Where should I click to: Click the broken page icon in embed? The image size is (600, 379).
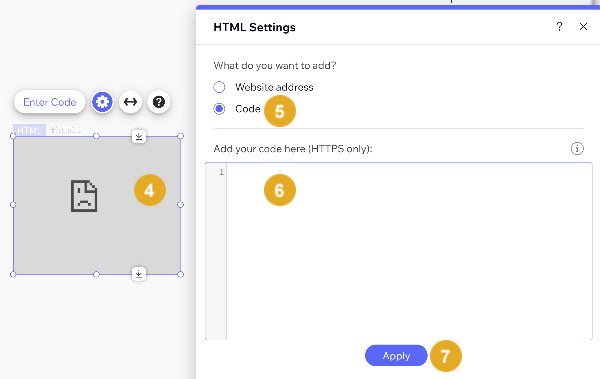point(84,196)
